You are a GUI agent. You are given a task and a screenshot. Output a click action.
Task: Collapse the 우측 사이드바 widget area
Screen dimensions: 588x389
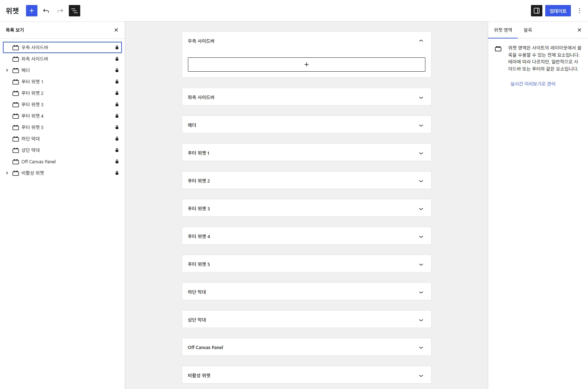pyautogui.click(x=421, y=41)
